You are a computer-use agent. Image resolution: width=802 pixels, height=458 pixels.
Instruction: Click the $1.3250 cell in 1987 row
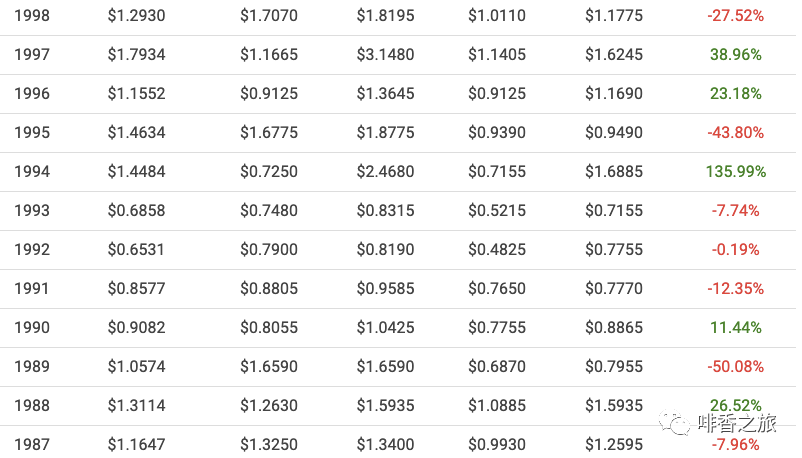269,444
